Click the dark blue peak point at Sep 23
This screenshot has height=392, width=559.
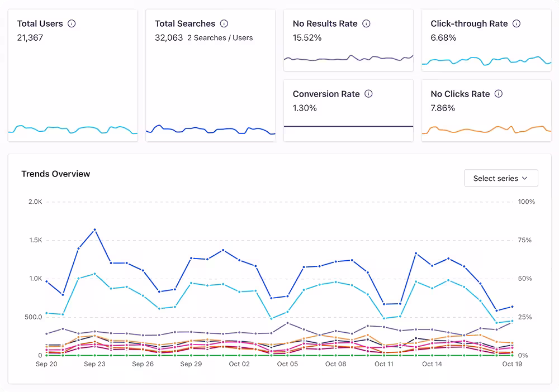(94, 230)
